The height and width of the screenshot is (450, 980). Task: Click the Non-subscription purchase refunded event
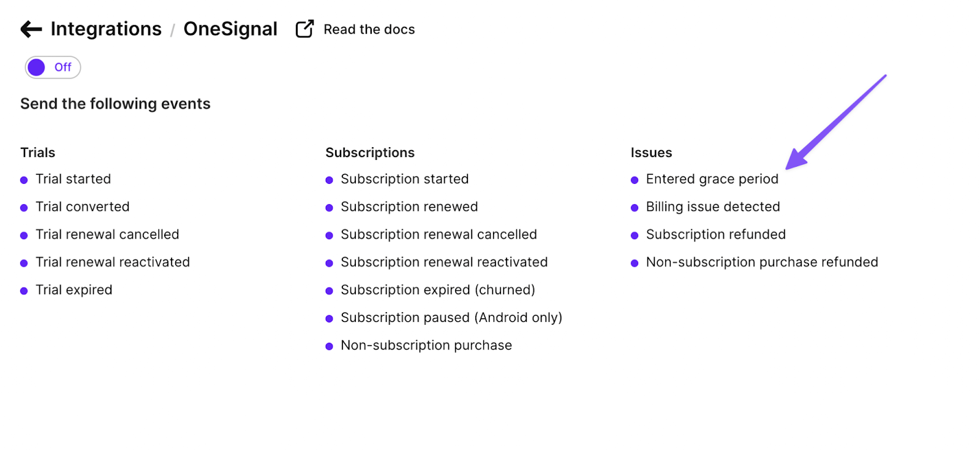coord(761,262)
